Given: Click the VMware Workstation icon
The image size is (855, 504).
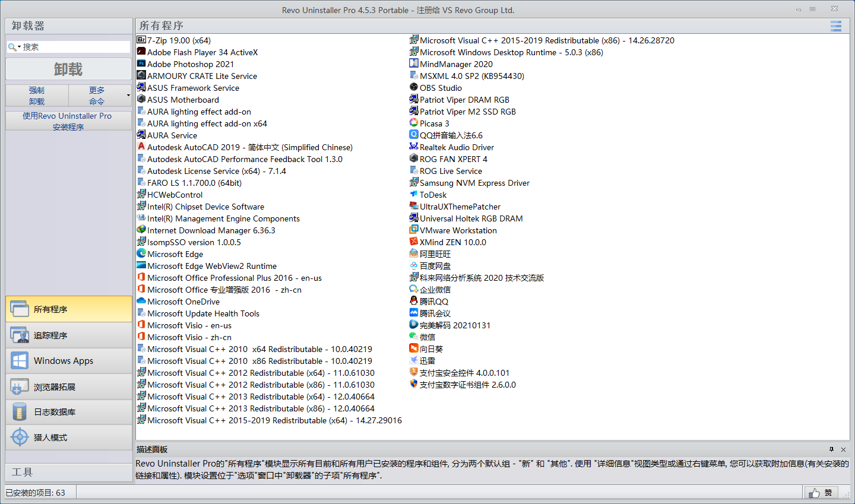Looking at the screenshot, I should [x=414, y=230].
